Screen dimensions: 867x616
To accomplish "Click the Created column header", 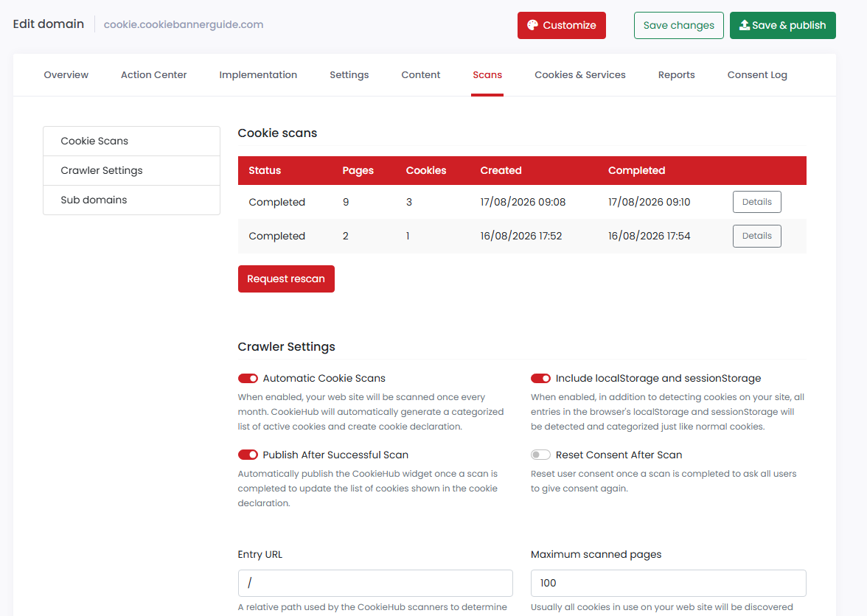I will coord(501,171).
